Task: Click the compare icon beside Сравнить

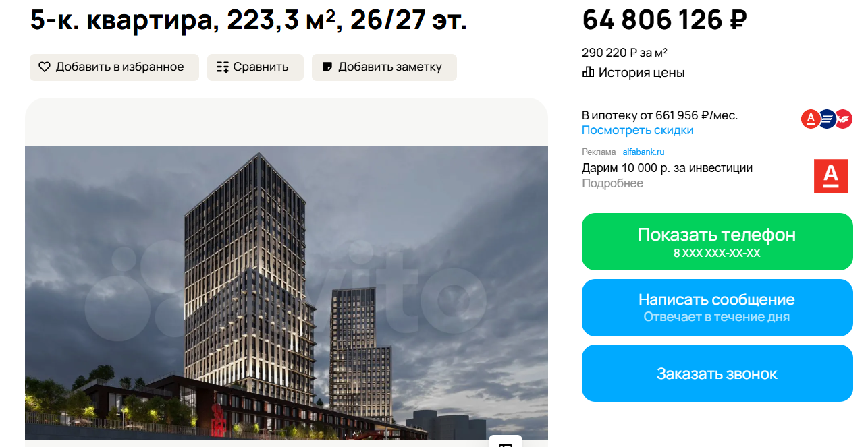Action: click(223, 67)
